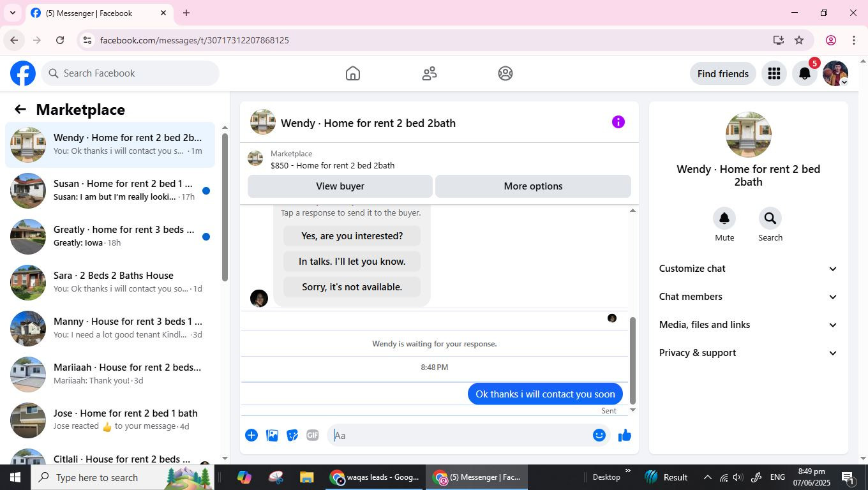Search in conversation with Wendy
Screen dimensions: 868x490
tap(770, 218)
